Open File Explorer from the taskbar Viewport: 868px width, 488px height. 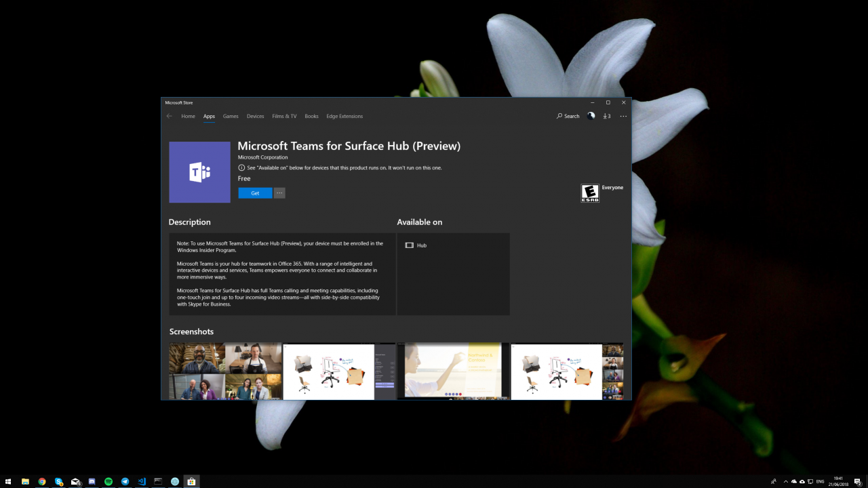[x=25, y=481]
